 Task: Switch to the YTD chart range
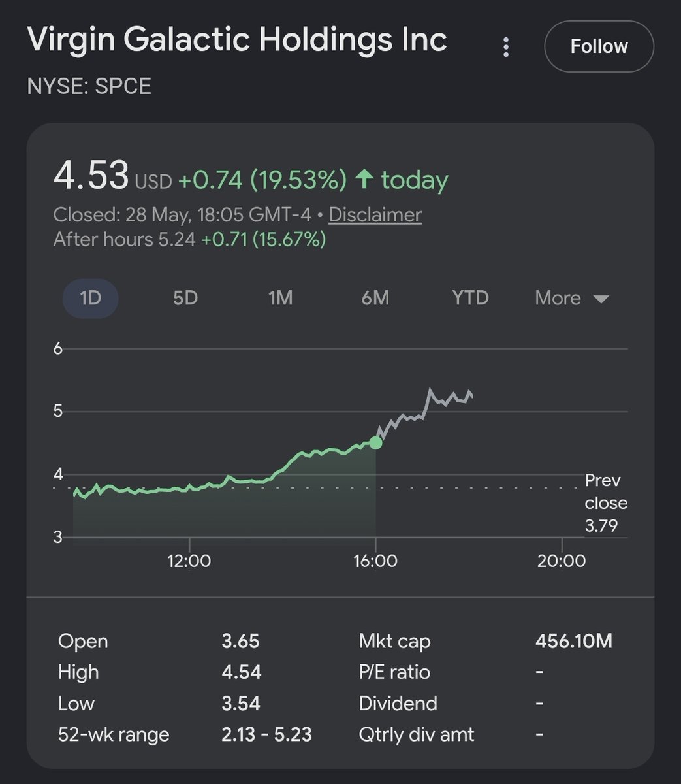tap(470, 298)
